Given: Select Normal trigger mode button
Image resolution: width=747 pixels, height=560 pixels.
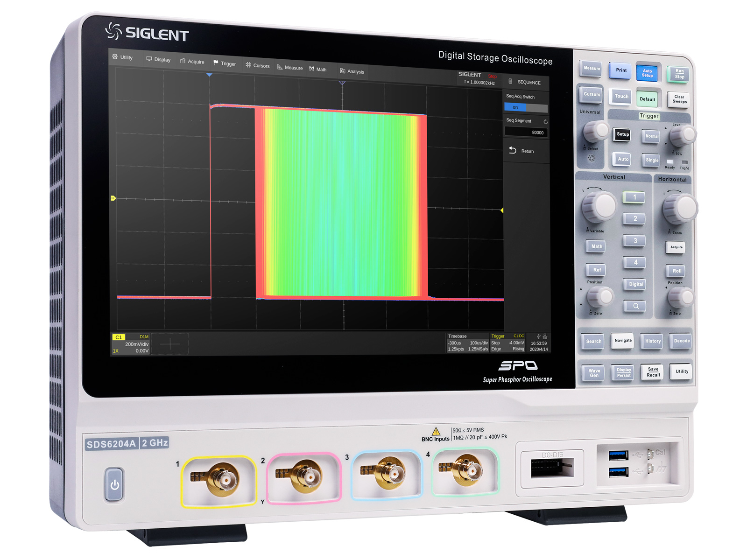Looking at the screenshot, I should 652,136.
